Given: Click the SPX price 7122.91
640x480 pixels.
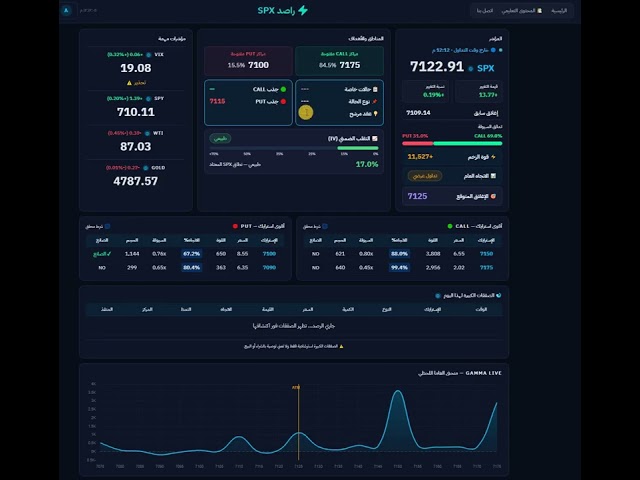Looking at the screenshot, I should (x=437, y=67).
